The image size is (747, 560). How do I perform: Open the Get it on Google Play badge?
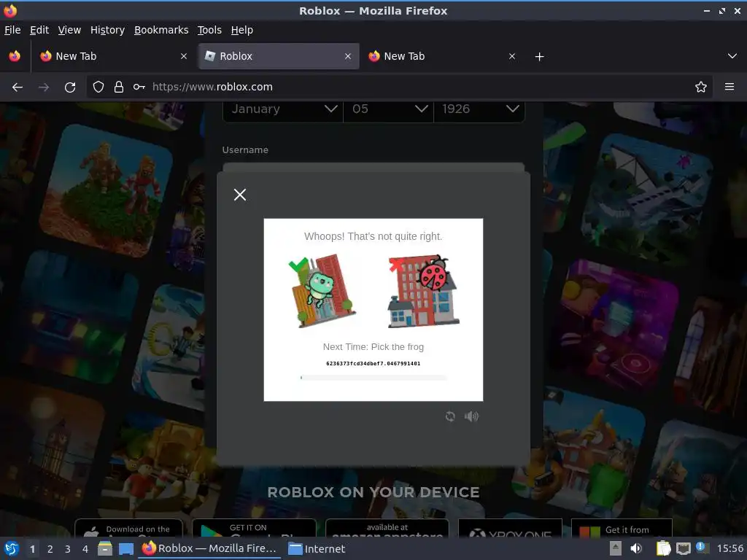pyautogui.click(x=254, y=528)
